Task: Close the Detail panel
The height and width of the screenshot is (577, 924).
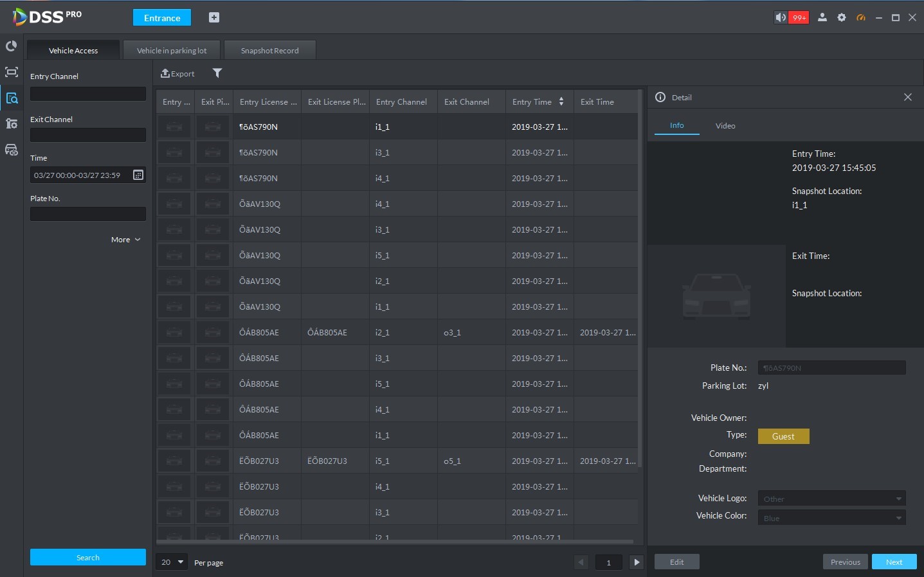Action: tap(908, 97)
